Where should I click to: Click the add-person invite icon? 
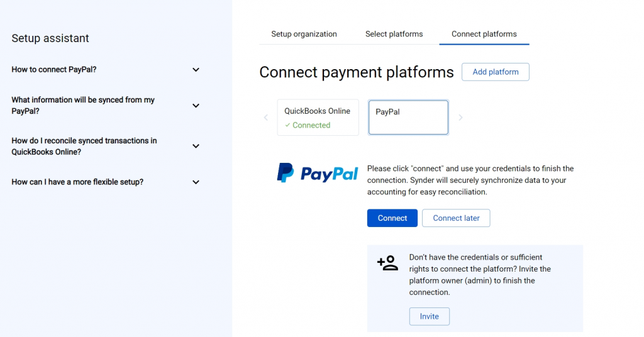point(387,263)
